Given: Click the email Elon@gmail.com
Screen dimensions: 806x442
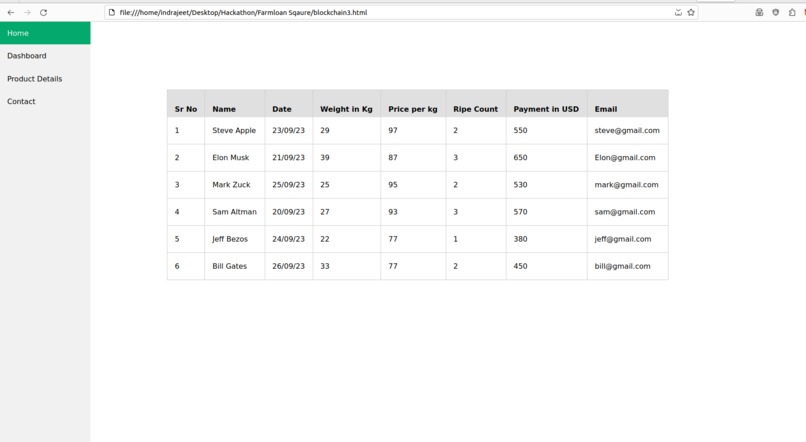Looking at the screenshot, I should (x=625, y=158).
